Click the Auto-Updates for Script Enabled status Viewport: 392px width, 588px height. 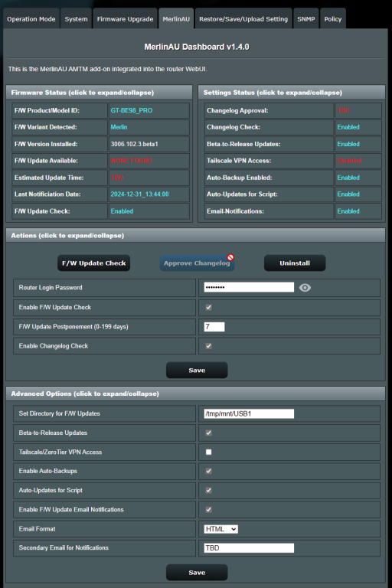348,194
